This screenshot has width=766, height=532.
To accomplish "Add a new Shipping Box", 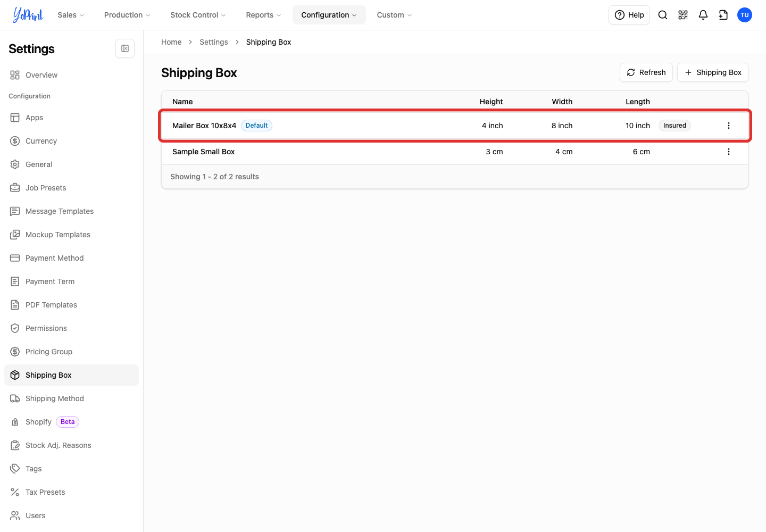I will (x=713, y=72).
